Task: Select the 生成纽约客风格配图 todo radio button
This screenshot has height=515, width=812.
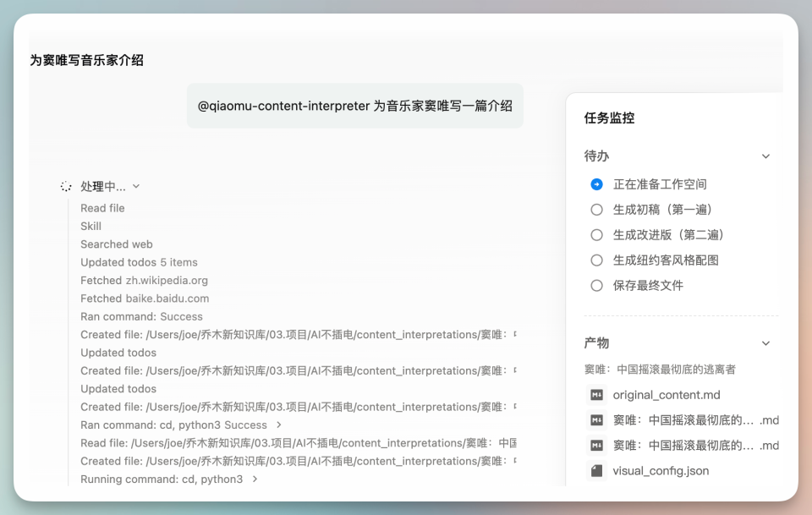Action: click(596, 260)
